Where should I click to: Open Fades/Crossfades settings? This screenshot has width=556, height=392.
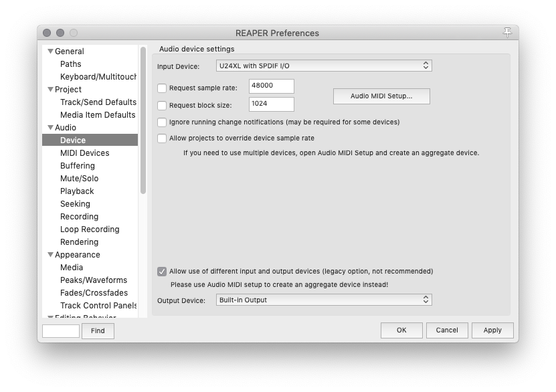(94, 293)
